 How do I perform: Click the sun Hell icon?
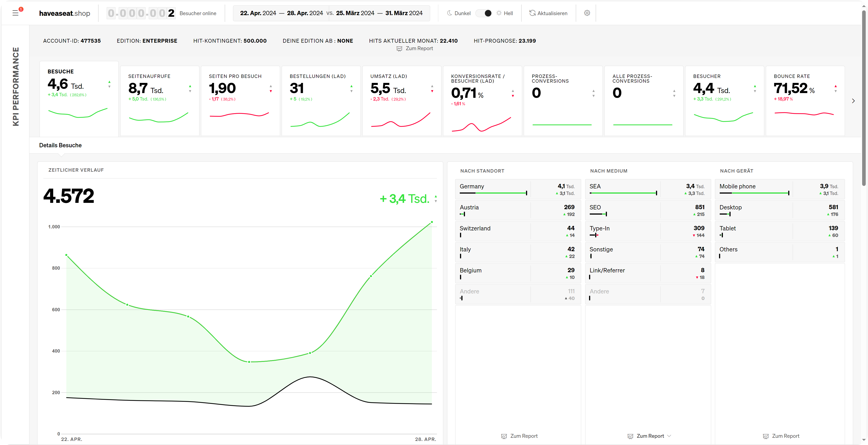click(x=499, y=13)
